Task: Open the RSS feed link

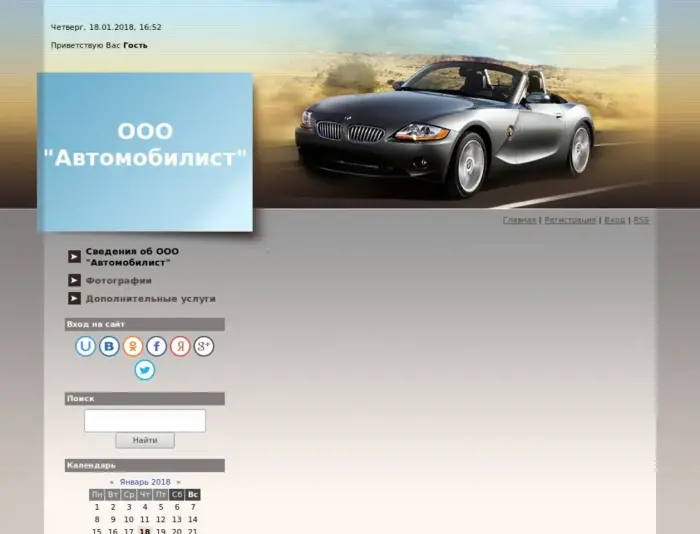Action: pos(641,220)
